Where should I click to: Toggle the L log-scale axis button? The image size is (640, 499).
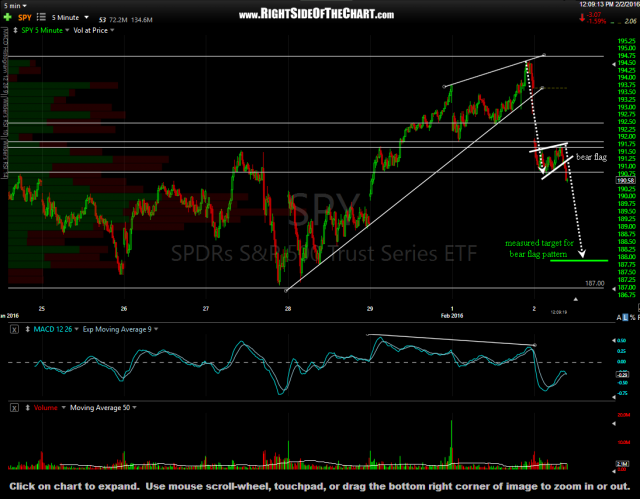coord(625,317)
